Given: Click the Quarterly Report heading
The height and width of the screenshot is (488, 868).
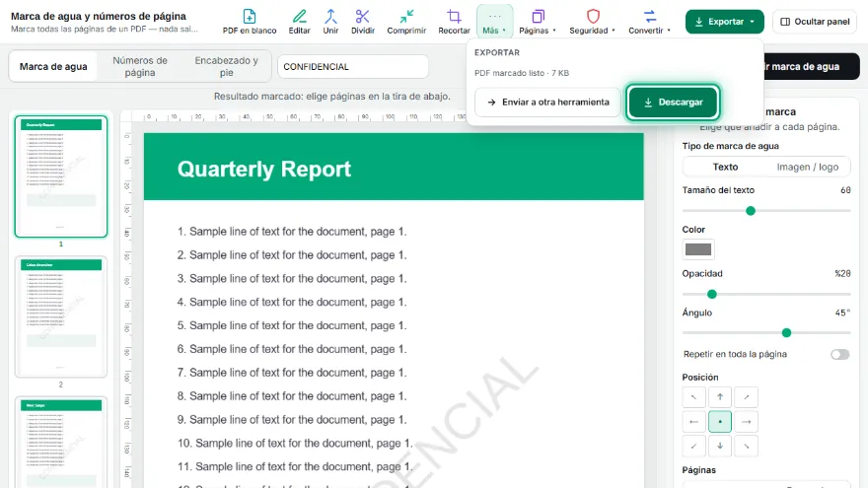Looking at the screenshot, I should click(264, 169).
